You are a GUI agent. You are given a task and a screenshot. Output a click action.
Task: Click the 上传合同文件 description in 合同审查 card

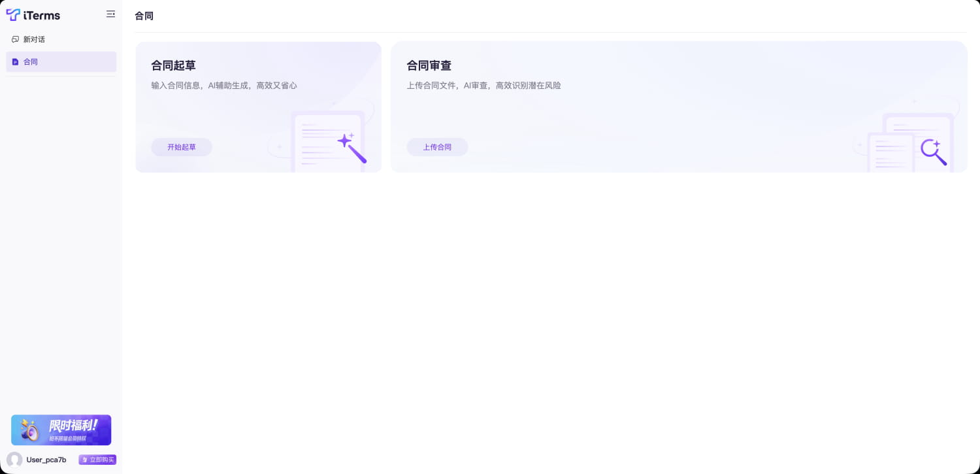tap(483, 86)
